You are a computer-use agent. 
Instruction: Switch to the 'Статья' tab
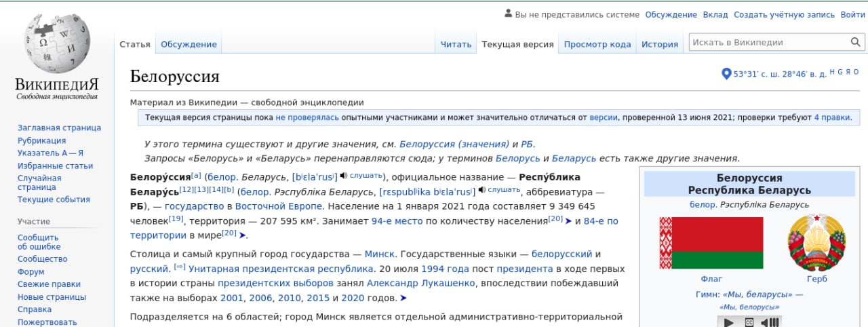coord(135,44)
